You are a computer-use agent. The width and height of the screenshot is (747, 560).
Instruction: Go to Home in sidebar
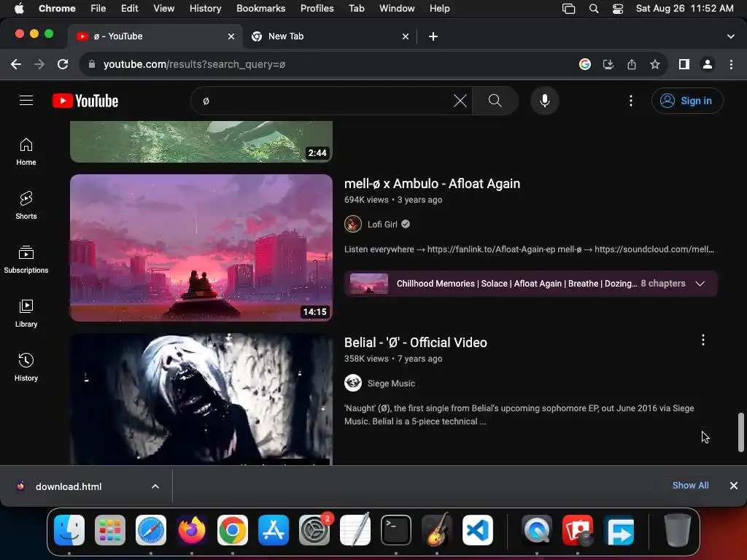26,152
